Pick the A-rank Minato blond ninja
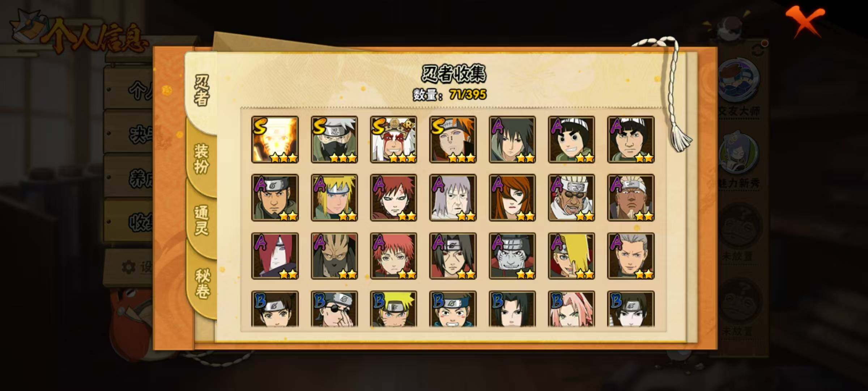 point(334,198)
